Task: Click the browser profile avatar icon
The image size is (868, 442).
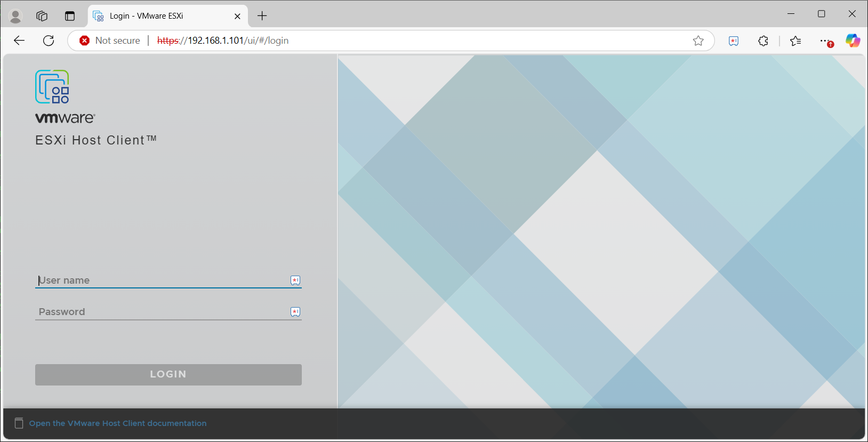Action: click(15, 17)
